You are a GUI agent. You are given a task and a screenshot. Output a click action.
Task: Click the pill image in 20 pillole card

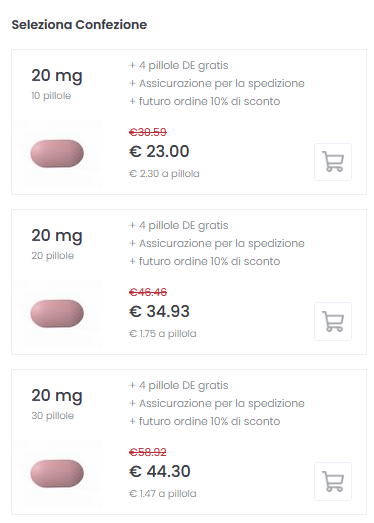[57, 314]
